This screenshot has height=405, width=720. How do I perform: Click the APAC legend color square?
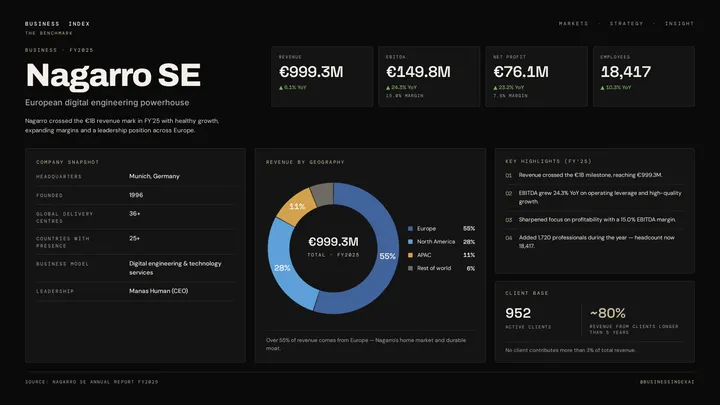pos(411,255)
